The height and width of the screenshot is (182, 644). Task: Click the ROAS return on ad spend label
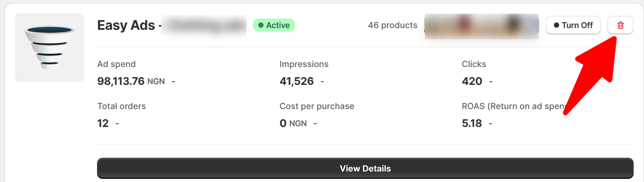pos(513,106)
